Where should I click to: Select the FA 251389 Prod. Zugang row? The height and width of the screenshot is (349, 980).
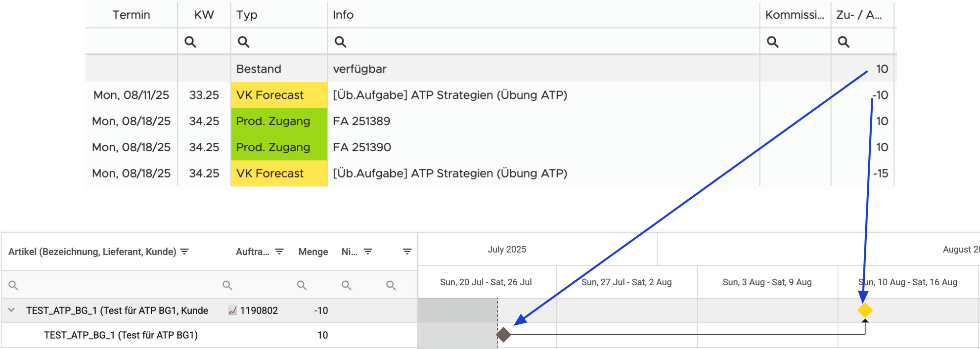click(361, 121)
